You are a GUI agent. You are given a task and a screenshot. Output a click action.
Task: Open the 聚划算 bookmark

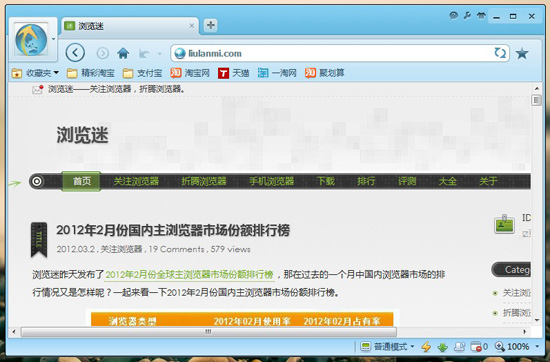click(x=324, y=73)
